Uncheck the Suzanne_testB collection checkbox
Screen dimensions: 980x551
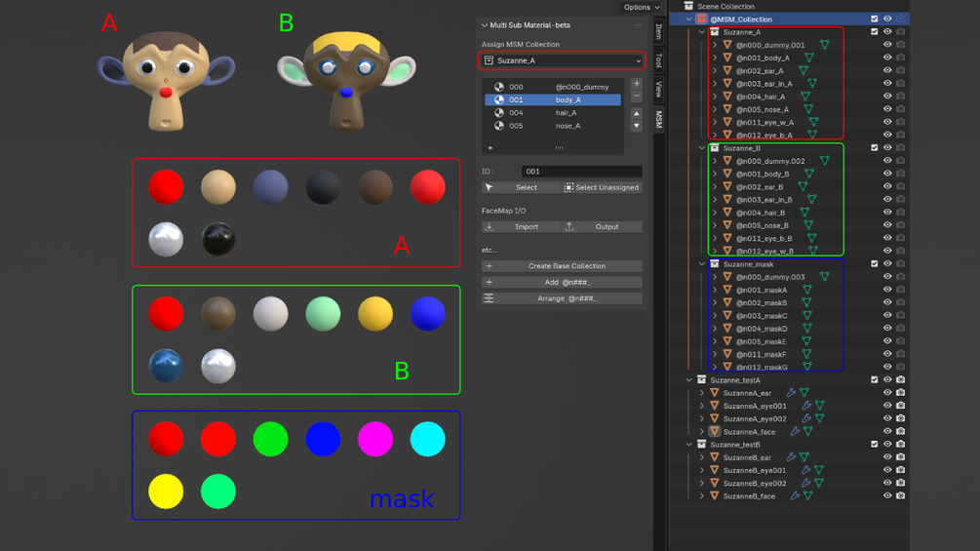coord(875,444)
